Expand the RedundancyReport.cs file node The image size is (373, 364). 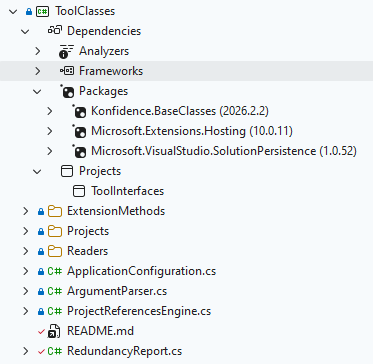tap(25, 351)
